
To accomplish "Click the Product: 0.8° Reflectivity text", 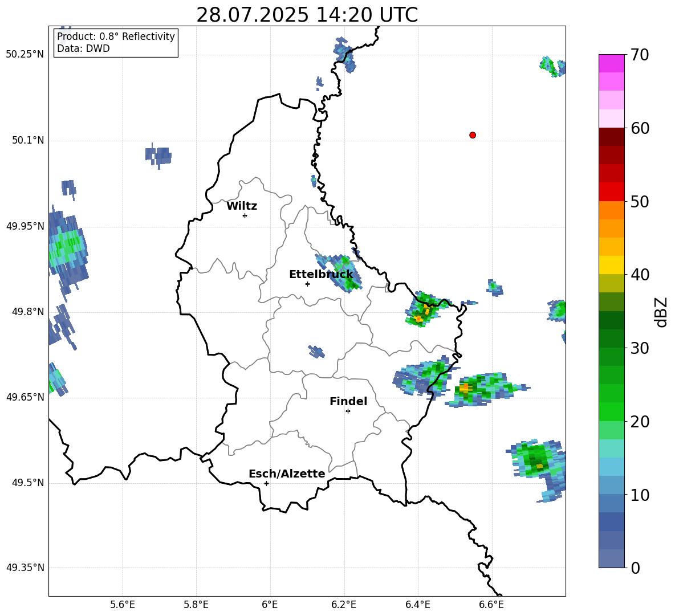I will click(116, 36).
